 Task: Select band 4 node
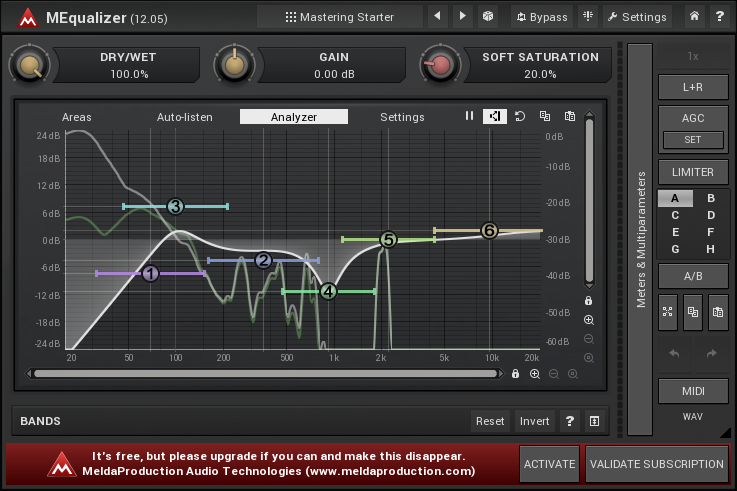[x=328, y=291]
